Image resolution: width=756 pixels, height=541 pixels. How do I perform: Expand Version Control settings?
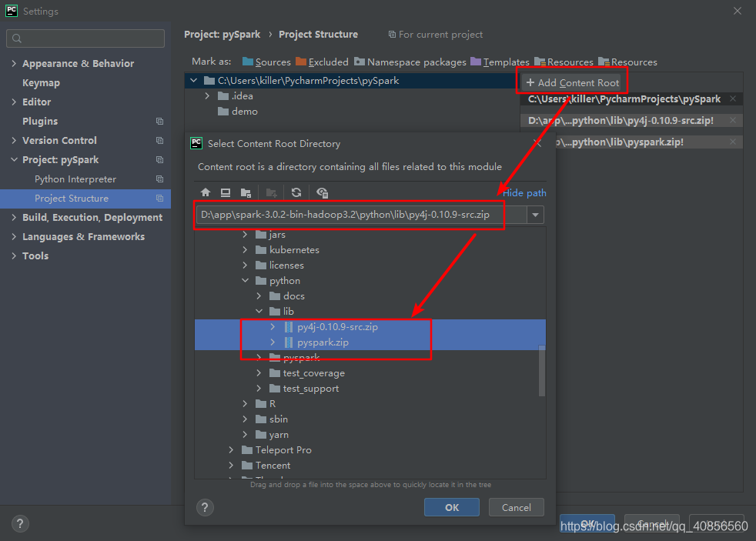pyautogui.click(x=14, y=140)
